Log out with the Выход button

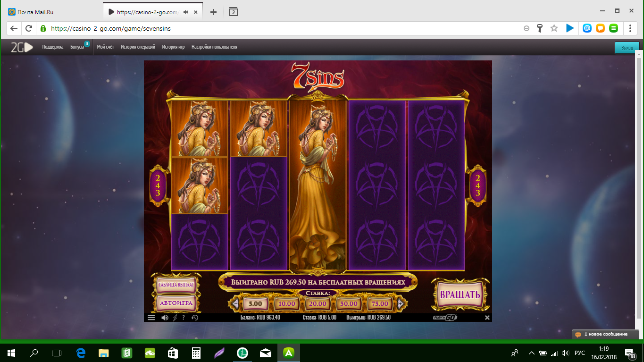click(x=627, y=48)
